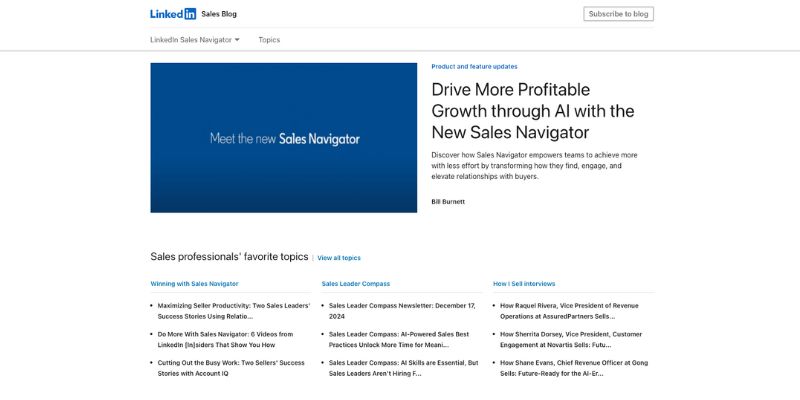Open the Sales Blog home link

click(219, 14)
